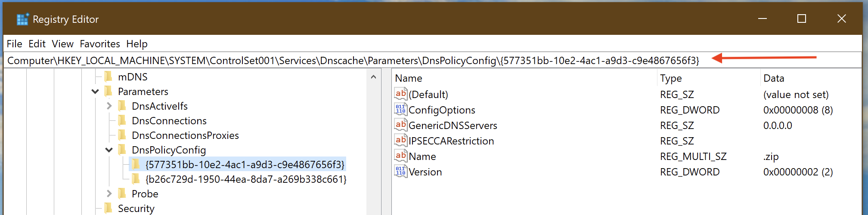Collapse the DnsPolicyConfig node
This screenshot has height=215, width=868.
pyautogui.click(x=109, y=150)
